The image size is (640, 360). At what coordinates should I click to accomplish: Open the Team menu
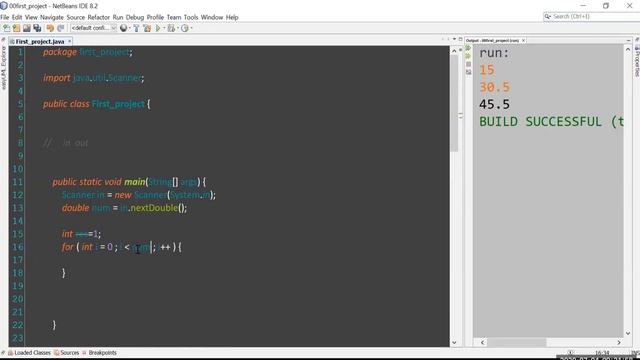173,17
